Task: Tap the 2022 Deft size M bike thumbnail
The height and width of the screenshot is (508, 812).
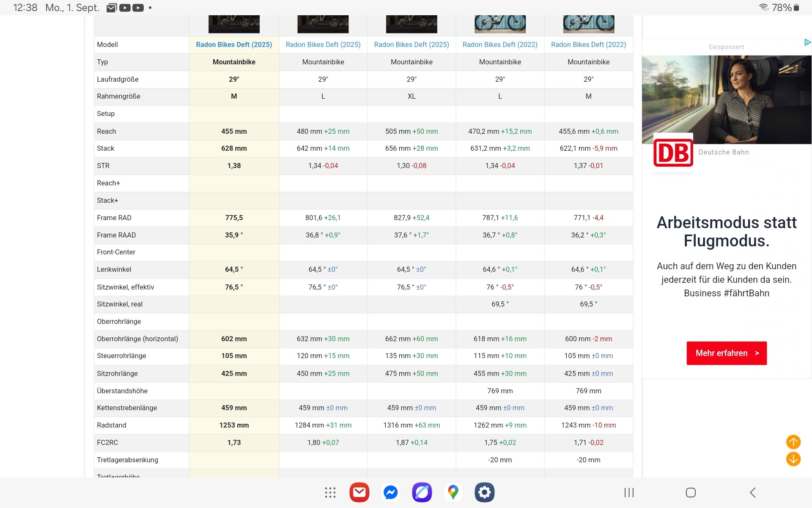Action: pos(588,24)
